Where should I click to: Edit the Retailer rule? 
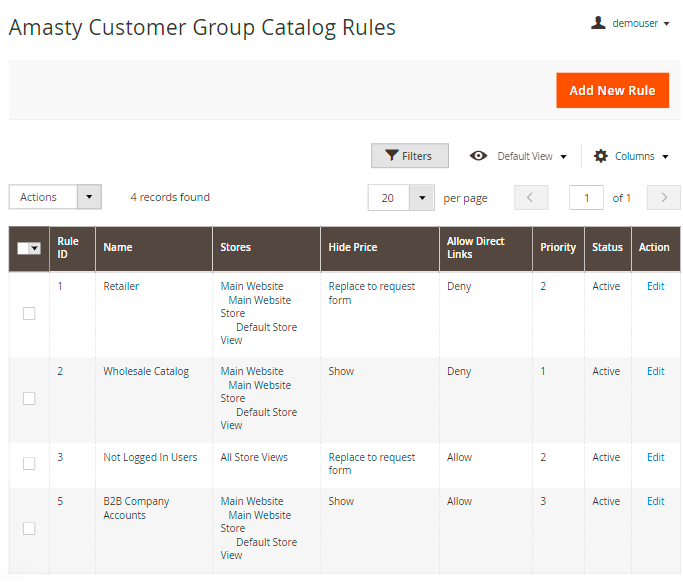click(x=655, y=286)
